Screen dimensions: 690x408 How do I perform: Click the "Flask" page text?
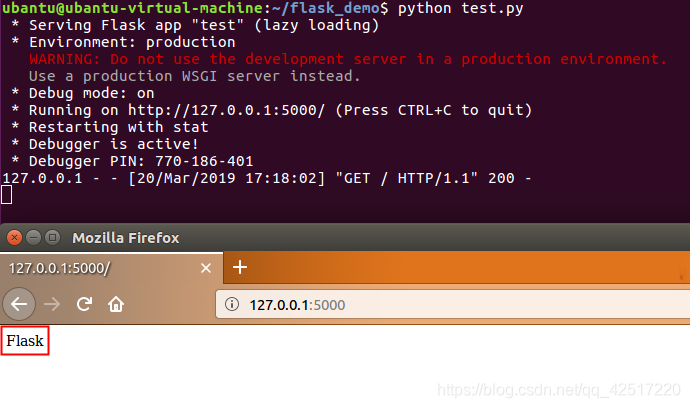25,341
